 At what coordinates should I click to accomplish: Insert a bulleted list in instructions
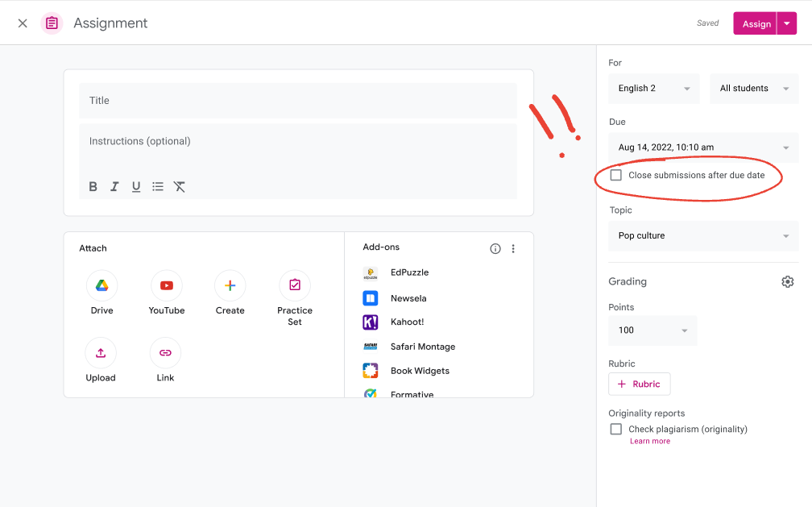pyautogui.click(x=158, y=187)
